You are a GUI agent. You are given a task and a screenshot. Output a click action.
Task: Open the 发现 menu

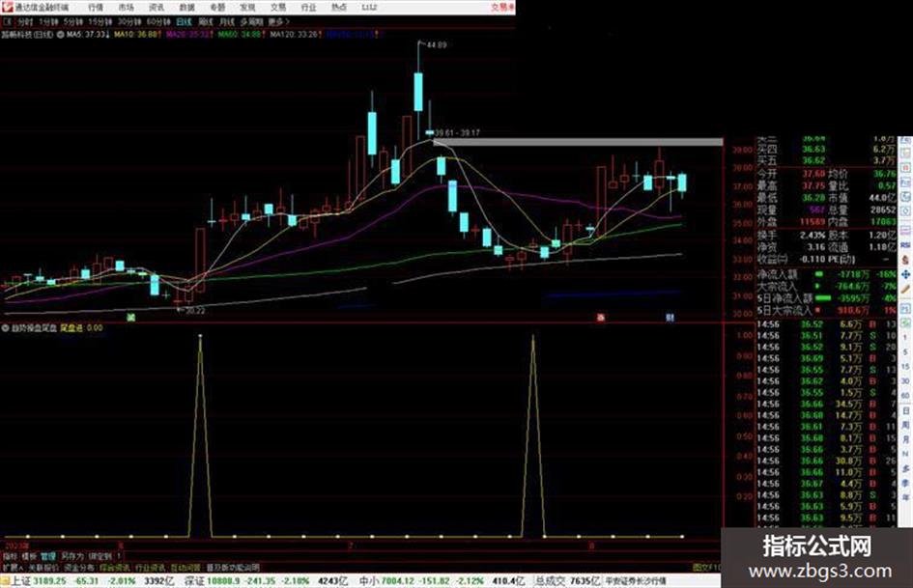247,7
